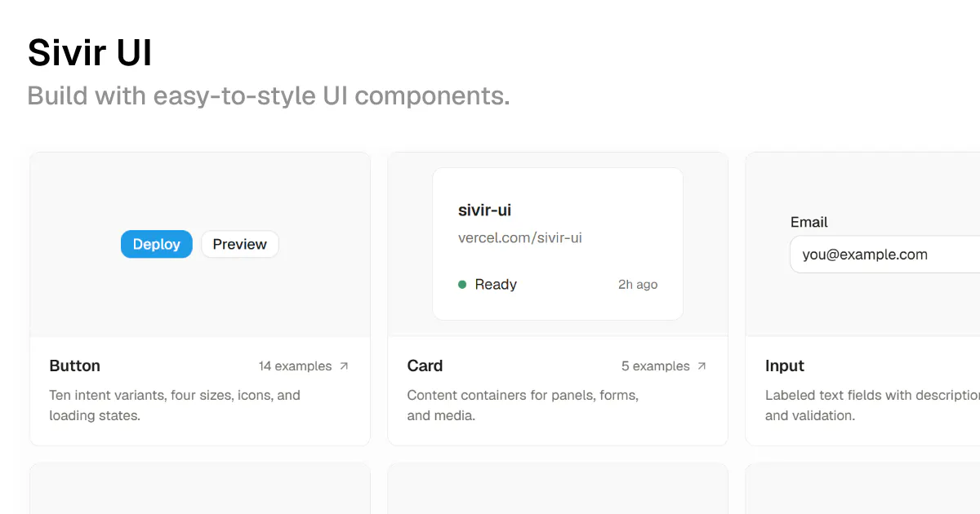Image resolution: width=980 pixels, height=514 pixels.
Task: Click the Ready status text
Action: point(496,285)
